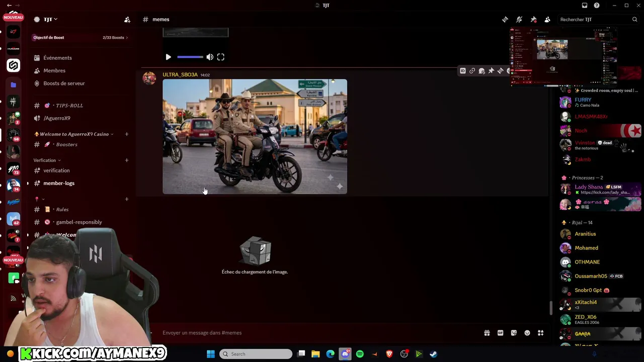
Task: Focus the #memes message input box
Action: pos(317,333)
